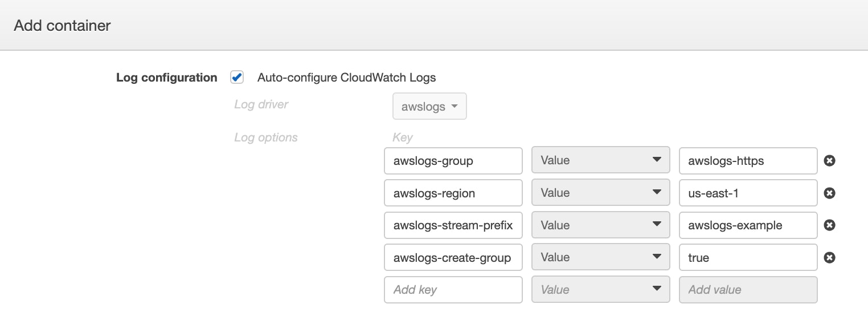The height and width of the screenshot is (320, 868).
Task: Open Value dropdown in the empty row
Action: tap(601, 290)
